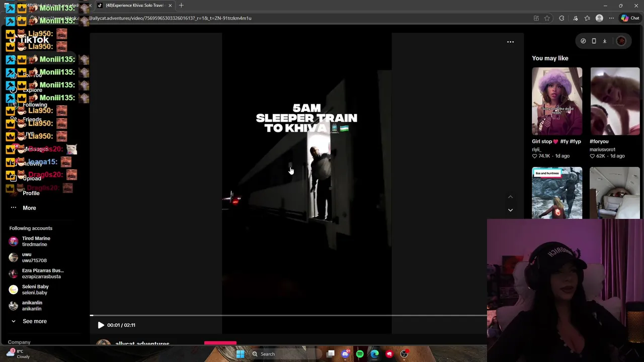Click the Company footer text

19,342
